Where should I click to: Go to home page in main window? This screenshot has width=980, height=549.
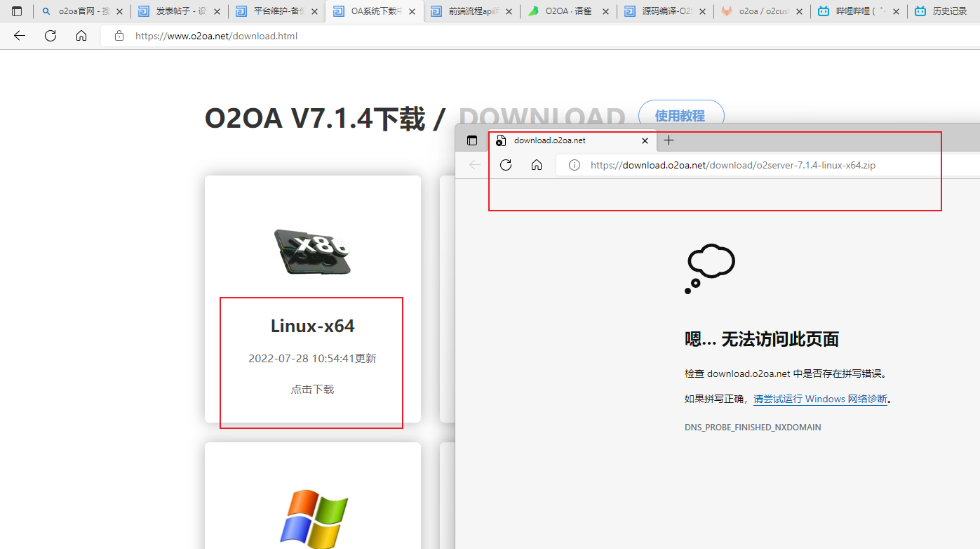click(81, 36)
